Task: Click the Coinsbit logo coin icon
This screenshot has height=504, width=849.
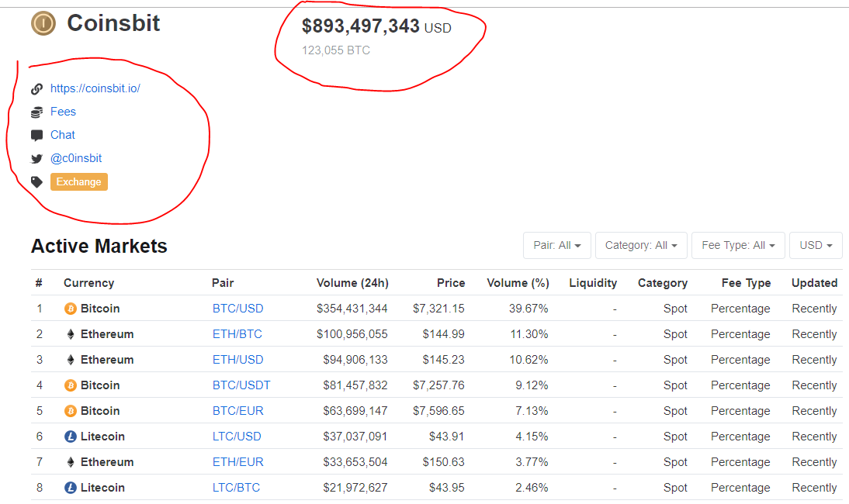Action: (43, 23)
